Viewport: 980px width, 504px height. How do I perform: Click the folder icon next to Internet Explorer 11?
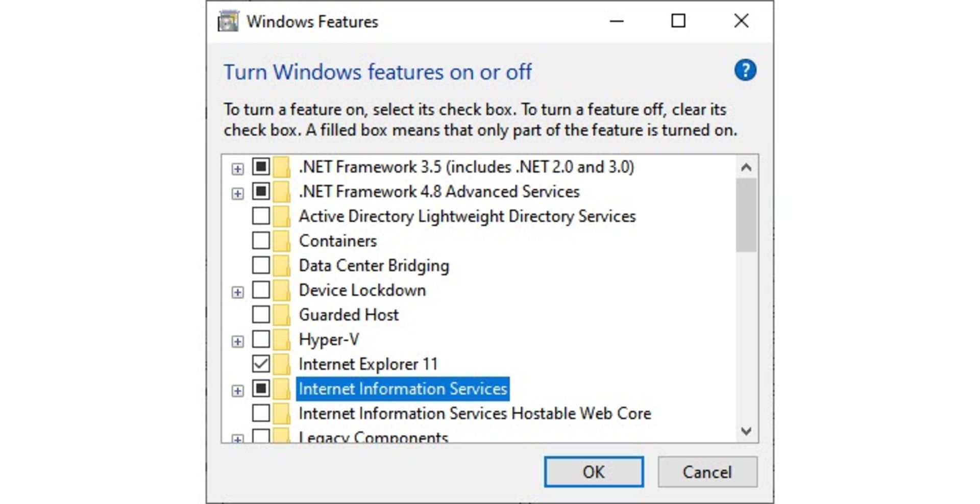tap(281, 364)
